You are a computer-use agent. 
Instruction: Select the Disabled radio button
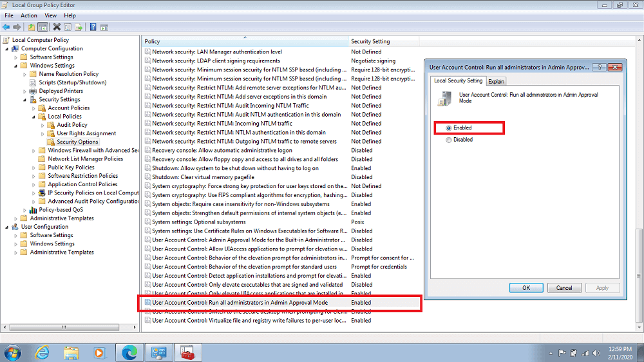point(448,140)
